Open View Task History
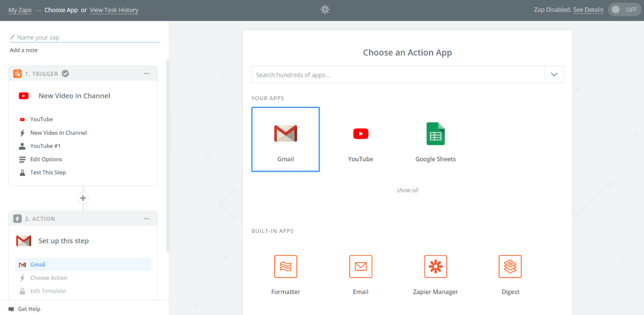 pos(114,10)
